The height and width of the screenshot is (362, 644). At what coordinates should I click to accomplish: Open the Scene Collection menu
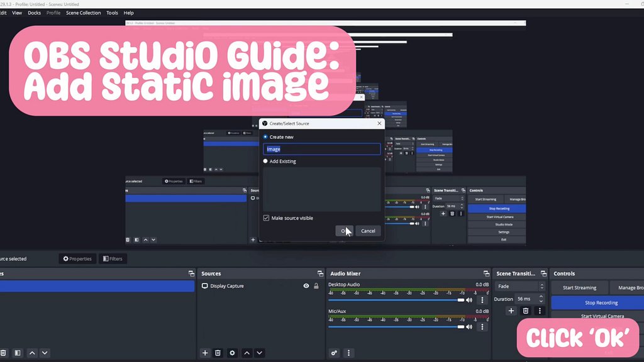click(83, 13)
